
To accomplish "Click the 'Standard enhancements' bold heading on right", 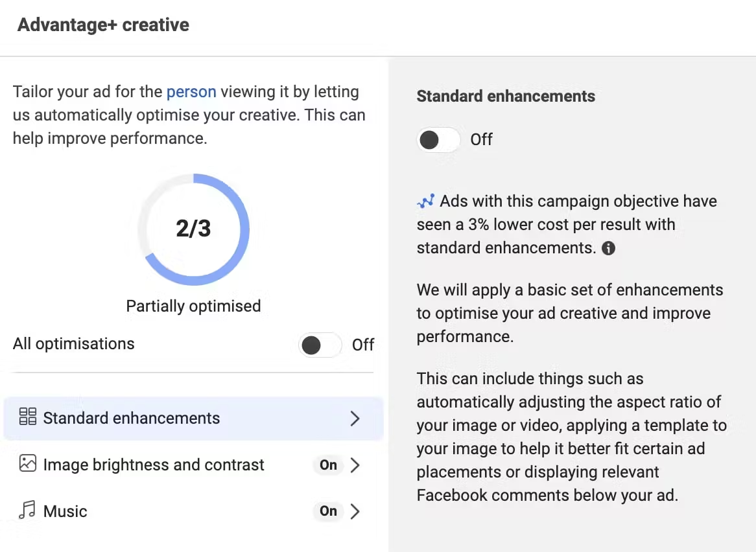I will [x=506, y=97].
